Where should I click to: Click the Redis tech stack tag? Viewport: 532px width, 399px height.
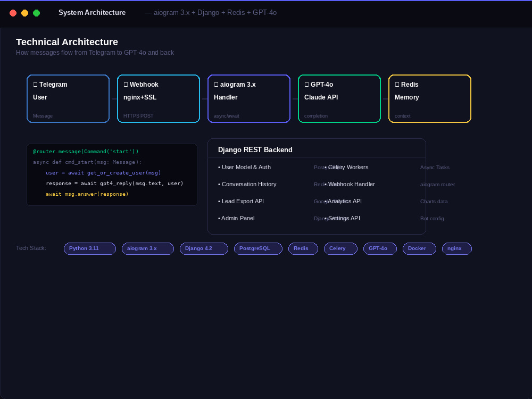(303, 248)
